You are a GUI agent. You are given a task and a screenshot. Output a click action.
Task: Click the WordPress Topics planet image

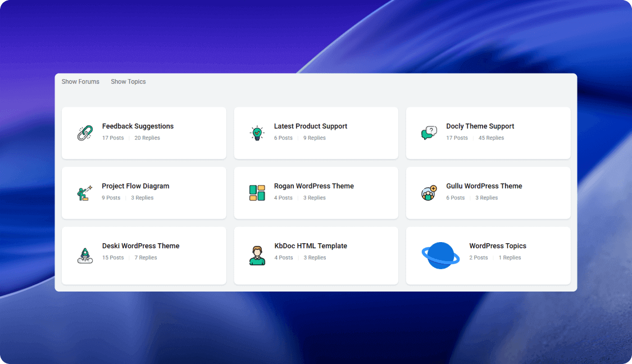coord(440,256)
